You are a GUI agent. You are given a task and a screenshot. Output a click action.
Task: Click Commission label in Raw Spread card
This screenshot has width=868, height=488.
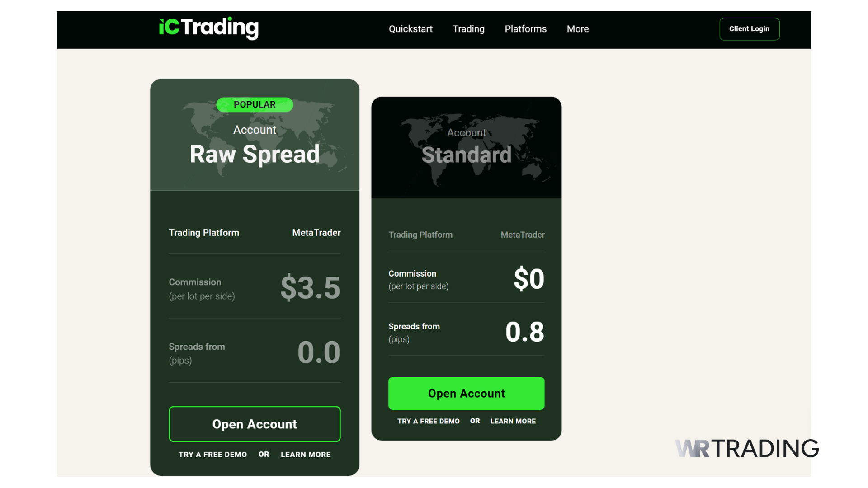tap(195, 282)
